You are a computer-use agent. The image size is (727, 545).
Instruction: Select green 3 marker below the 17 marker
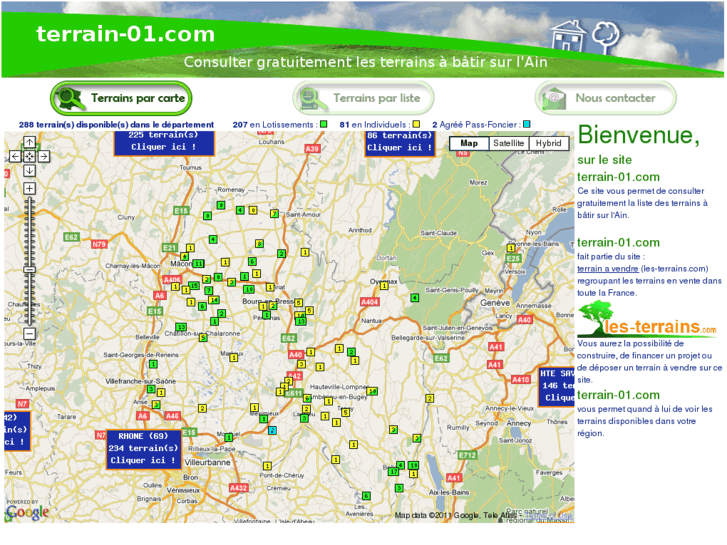pos(399,488)
